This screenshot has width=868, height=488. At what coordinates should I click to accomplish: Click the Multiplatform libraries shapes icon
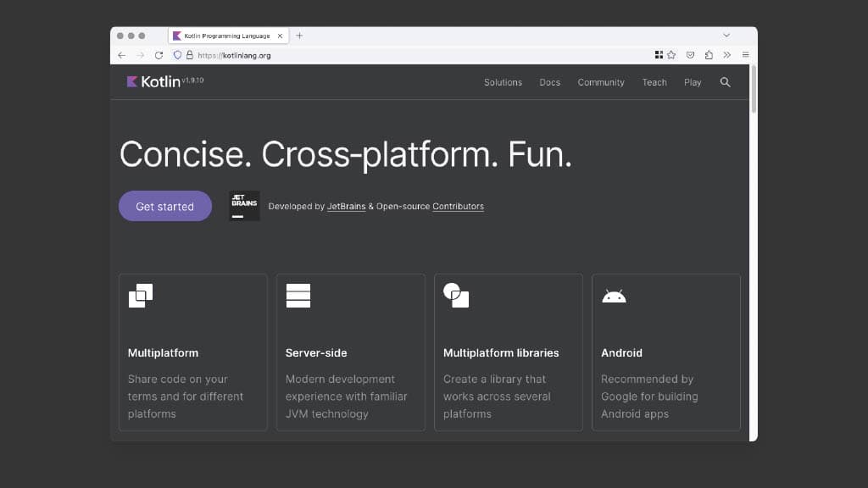[456, 296]
